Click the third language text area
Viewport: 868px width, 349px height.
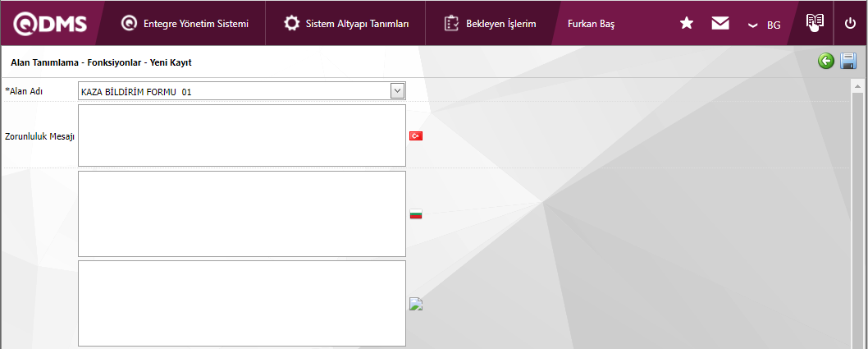coord(242,304)
